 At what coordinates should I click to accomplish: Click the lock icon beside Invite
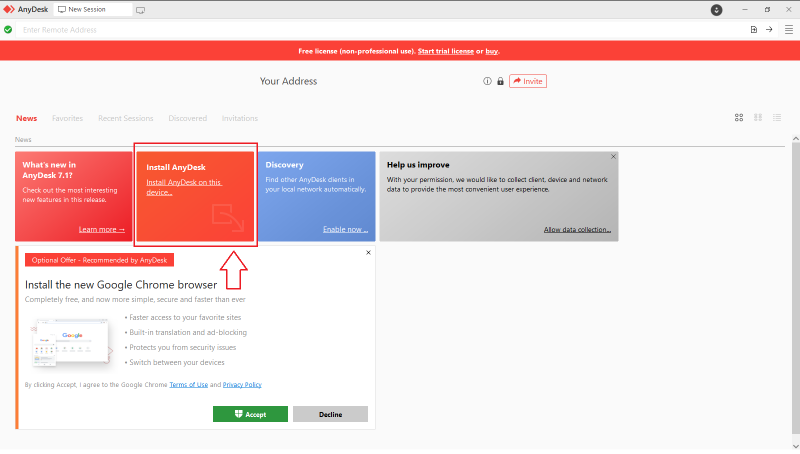point(501,81)
